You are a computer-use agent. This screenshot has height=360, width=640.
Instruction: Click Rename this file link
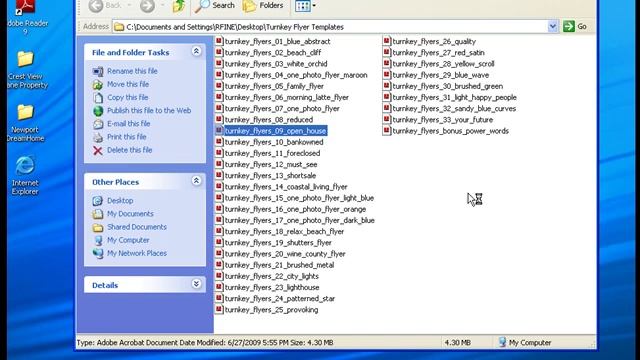point(132,71)
